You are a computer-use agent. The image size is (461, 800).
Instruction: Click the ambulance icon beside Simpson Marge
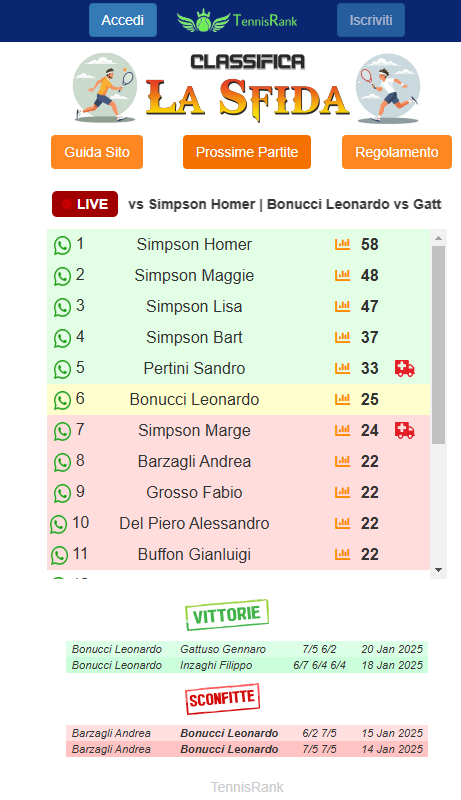404,431
